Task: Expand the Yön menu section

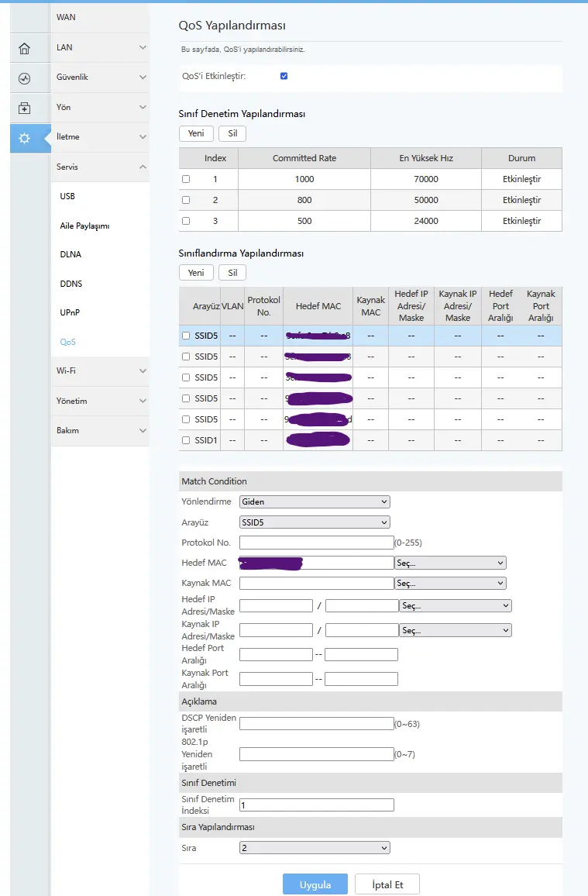Action: pos(100,107)
